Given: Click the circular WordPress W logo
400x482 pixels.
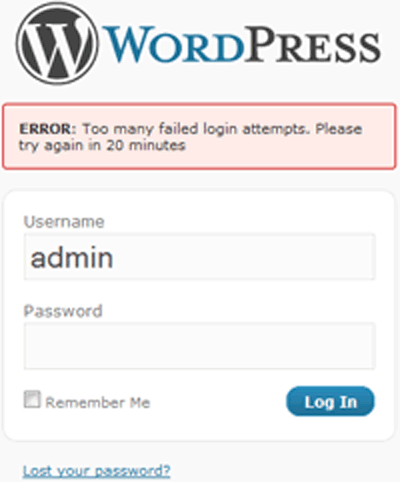Looking at the screenshot, I should click(x=57, y=44).
